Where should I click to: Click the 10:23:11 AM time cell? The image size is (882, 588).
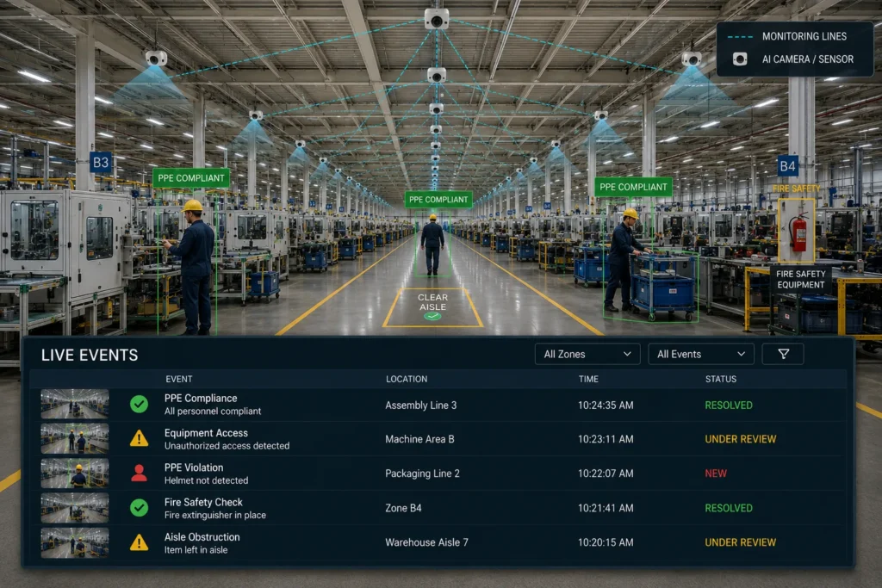point(606,439)
